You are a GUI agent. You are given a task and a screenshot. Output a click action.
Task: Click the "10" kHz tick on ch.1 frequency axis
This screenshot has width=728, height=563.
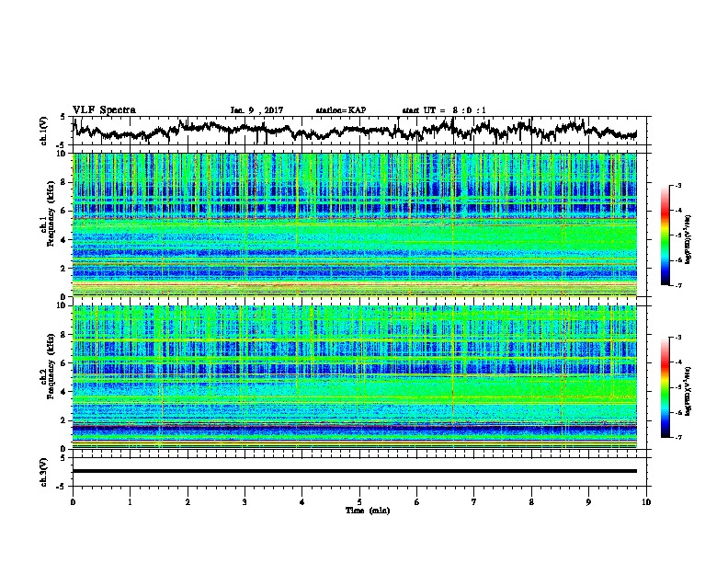(x=62, y=154)
